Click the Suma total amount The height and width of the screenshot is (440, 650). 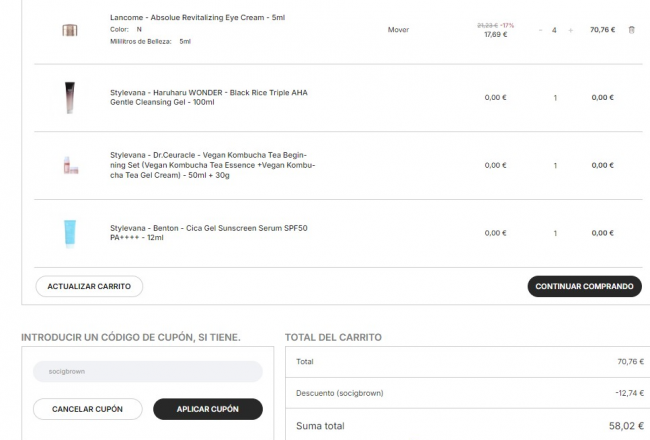pyautogui.click(x=626, y=426)
